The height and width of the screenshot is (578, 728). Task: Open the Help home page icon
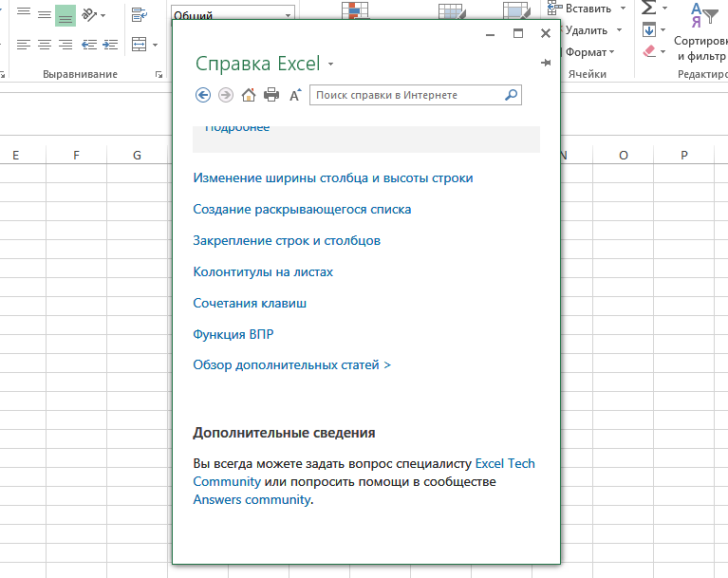click(x=249, y=95)
